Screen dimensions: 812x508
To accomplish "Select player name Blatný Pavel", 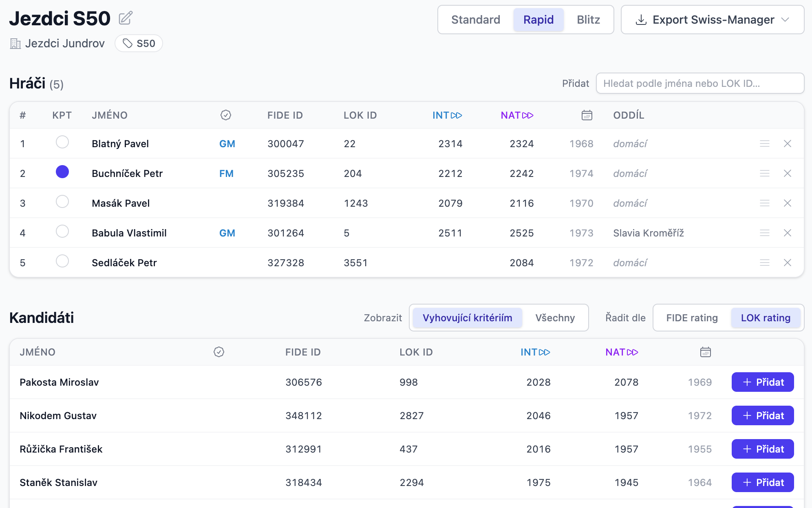I will 120,144.
